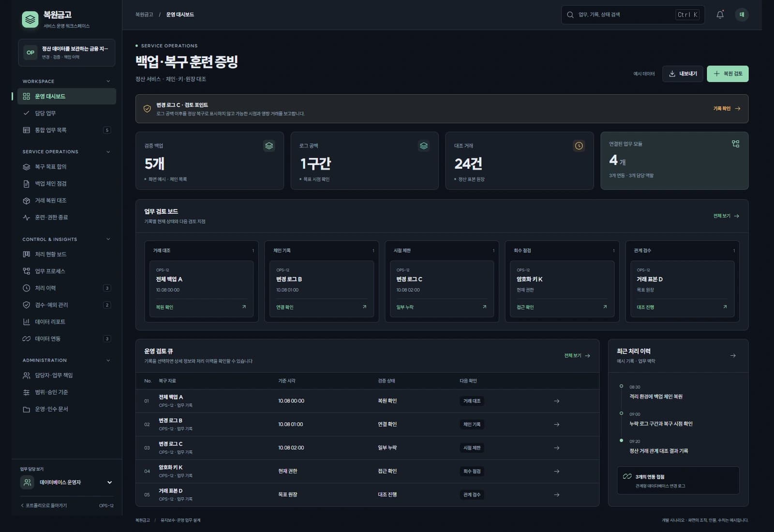Open the 3개의 연동 접점 card
This screenshot has height=532, width=774.
click(678, 480)
